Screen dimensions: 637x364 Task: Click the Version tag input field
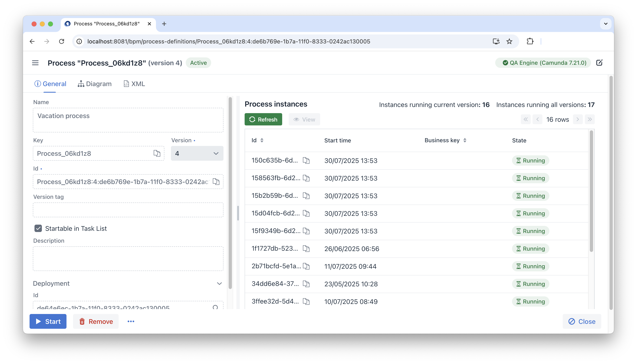click(128, 210)
